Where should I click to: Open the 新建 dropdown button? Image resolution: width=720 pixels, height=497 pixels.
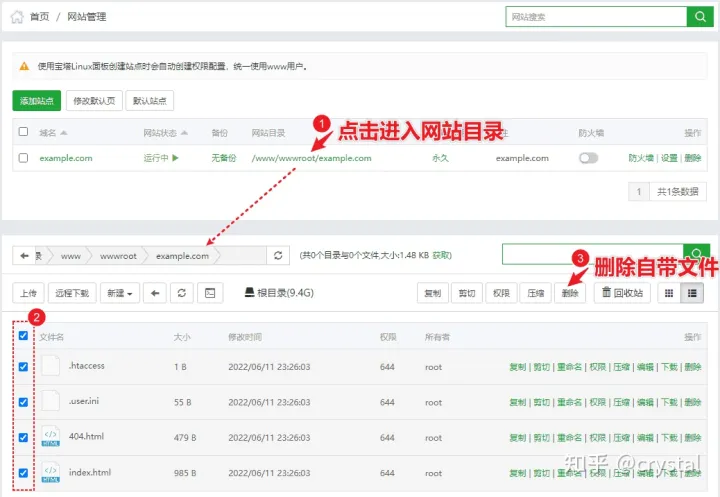click(120, 293)
